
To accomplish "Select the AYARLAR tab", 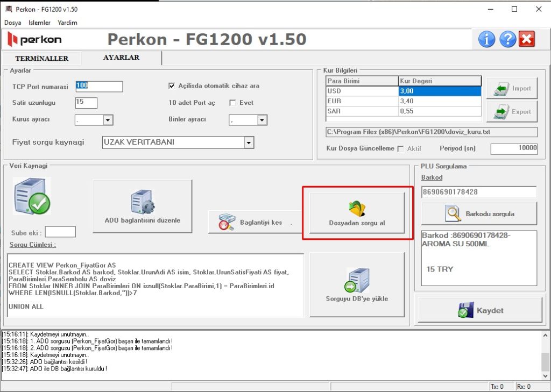I will click(x=121, y=58).
